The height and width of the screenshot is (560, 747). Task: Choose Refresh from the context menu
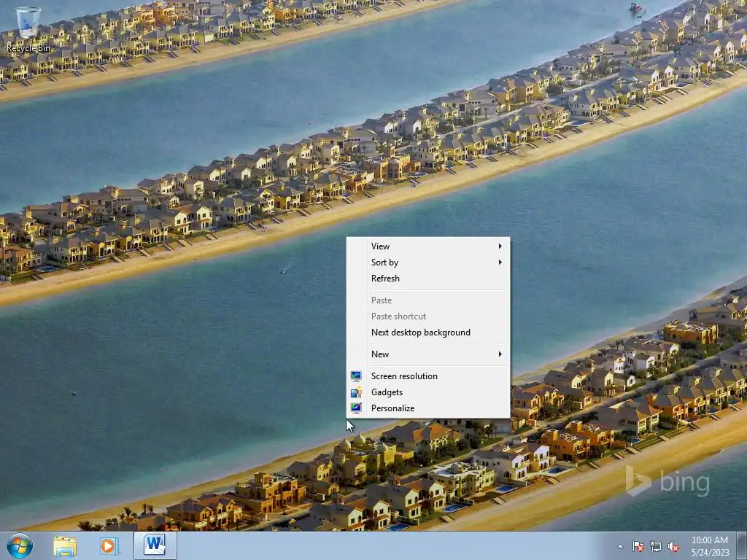(x=427, y=279)
